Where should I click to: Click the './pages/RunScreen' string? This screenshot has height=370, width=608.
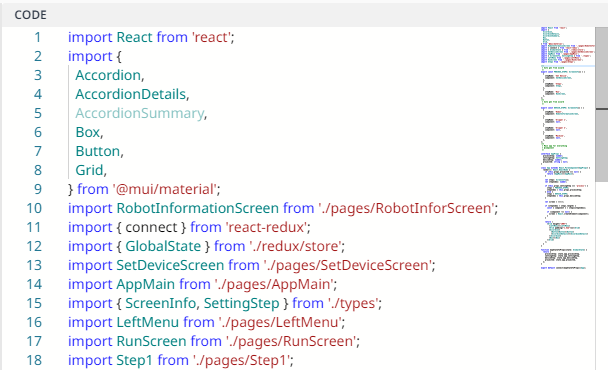(x=291, y=341)
